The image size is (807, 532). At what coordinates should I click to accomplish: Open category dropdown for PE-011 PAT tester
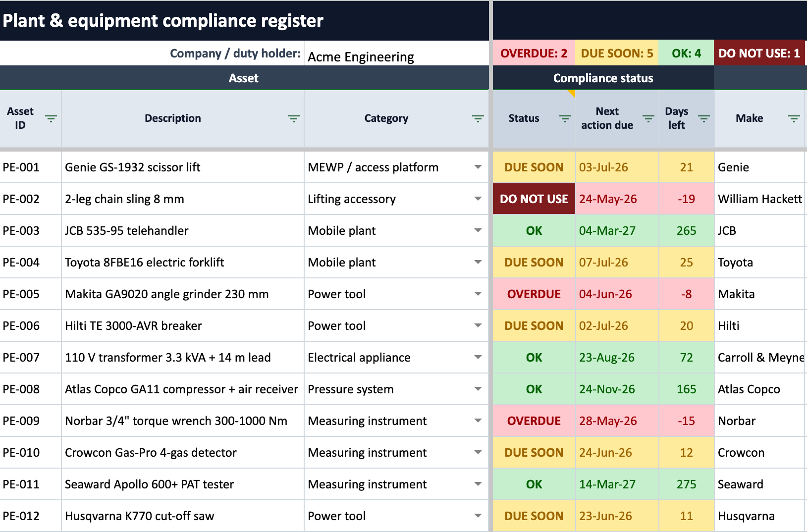[478, 484]
